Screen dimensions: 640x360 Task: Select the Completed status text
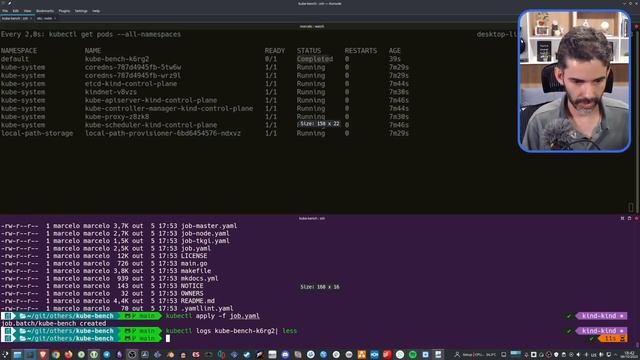click(315, 59)
